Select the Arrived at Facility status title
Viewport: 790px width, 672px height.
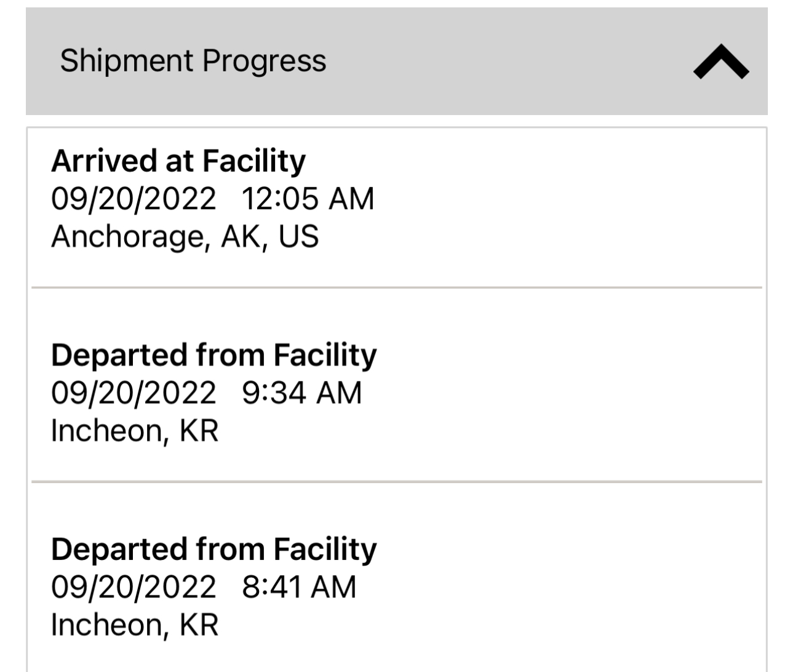pos(178,161)
